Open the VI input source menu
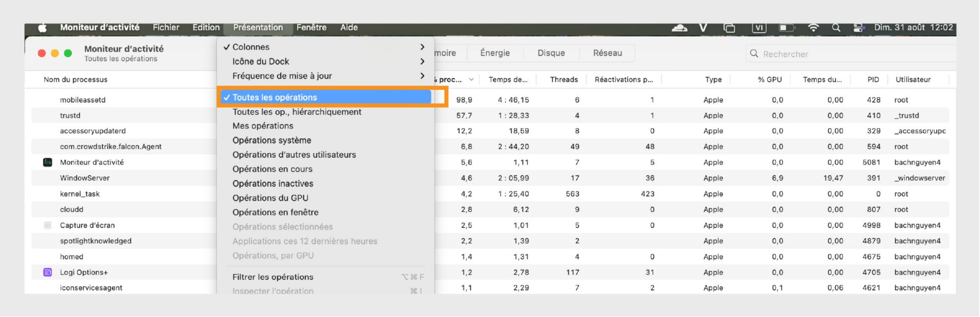This screenshot has height=317, width=980. (x=759, y=28)
